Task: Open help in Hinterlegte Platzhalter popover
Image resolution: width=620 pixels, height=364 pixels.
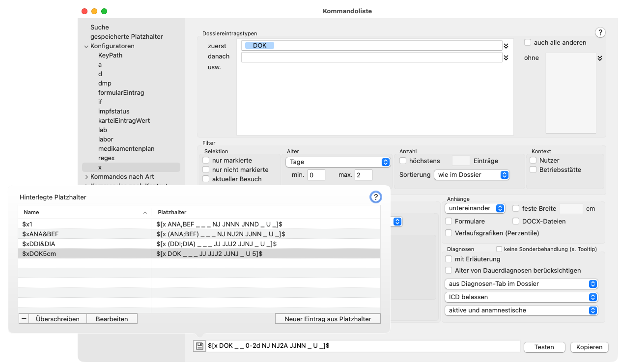Action: click(x=375, y=197)
